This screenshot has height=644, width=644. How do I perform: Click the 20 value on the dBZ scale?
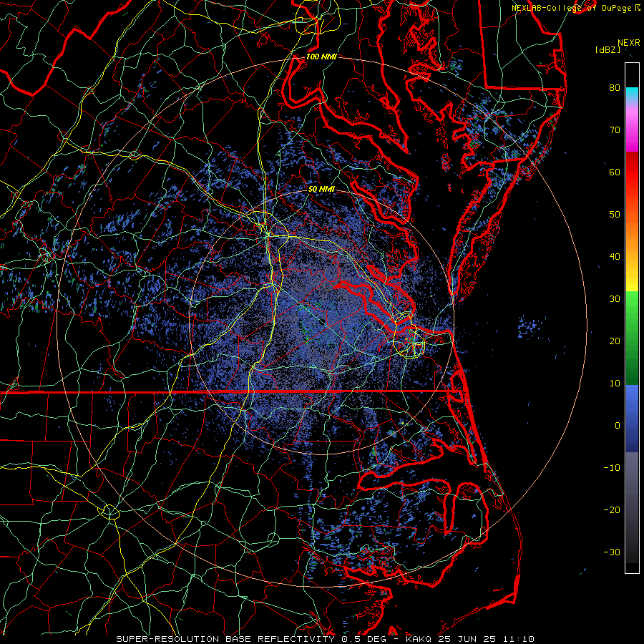[x=615, y=341]
